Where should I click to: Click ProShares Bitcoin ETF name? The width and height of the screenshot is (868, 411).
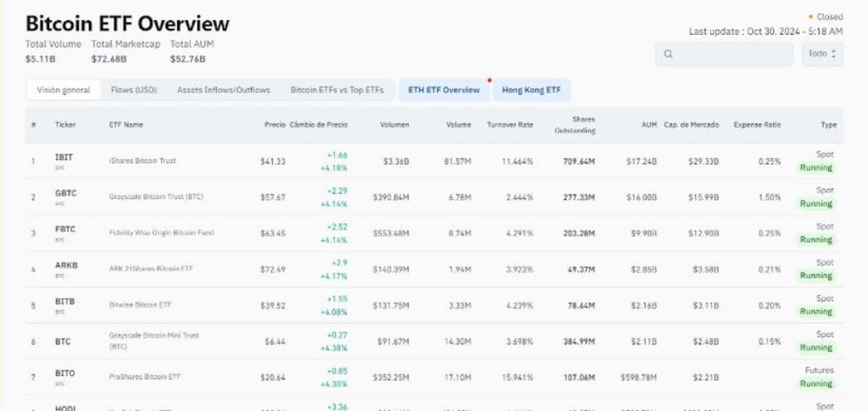(144, 377)
